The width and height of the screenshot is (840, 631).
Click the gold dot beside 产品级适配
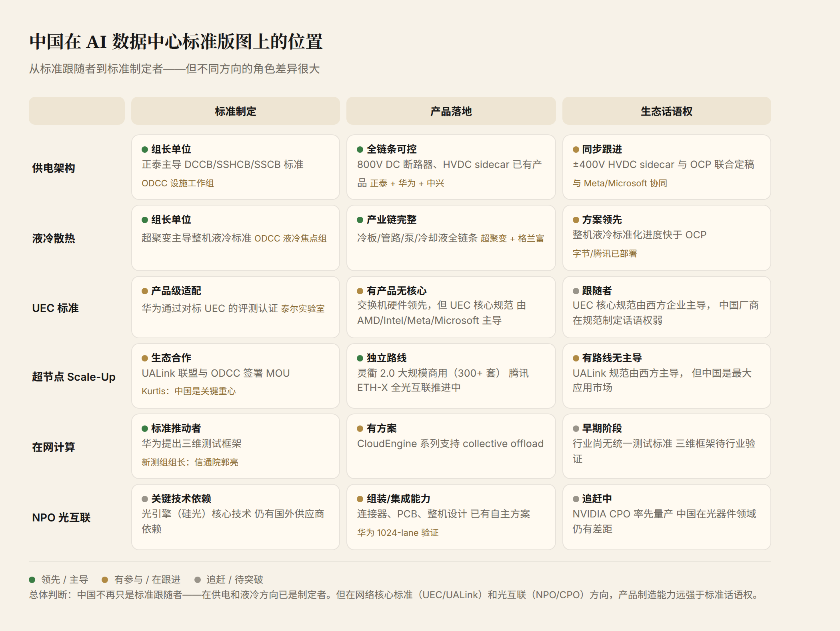click(x=145, y=291)
